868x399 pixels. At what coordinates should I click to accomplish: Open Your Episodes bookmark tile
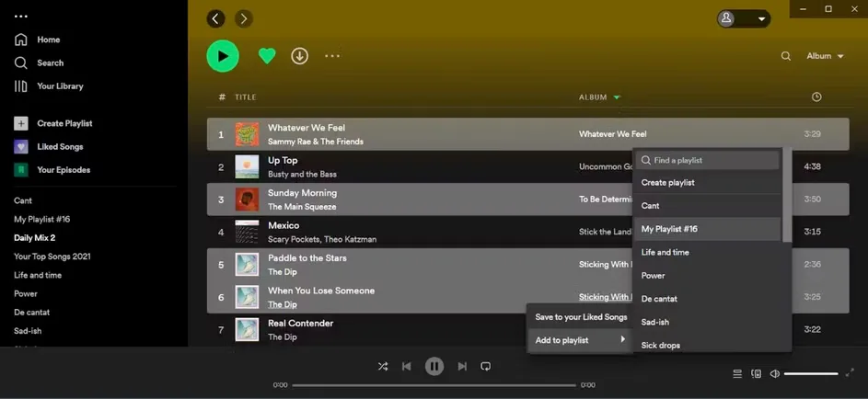tap(20, 170)
